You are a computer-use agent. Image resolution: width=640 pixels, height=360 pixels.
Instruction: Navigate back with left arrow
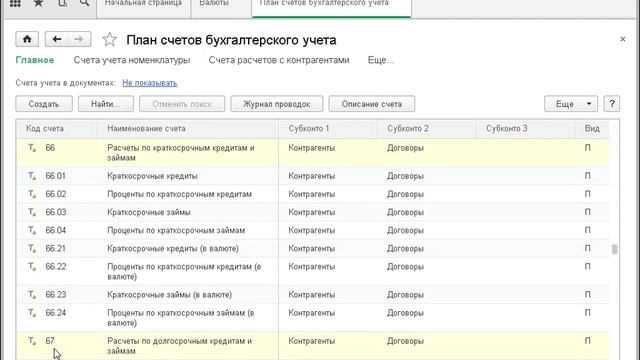56,39
